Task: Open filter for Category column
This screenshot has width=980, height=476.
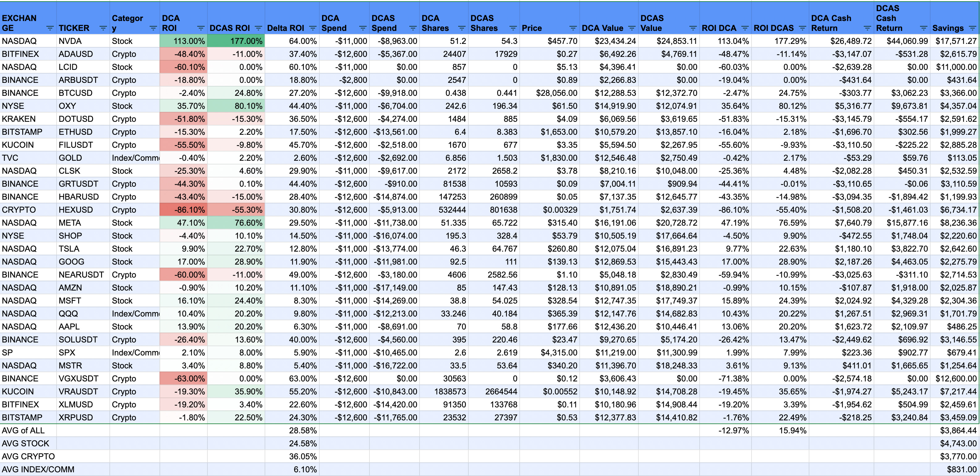Action: pos(153,28)
